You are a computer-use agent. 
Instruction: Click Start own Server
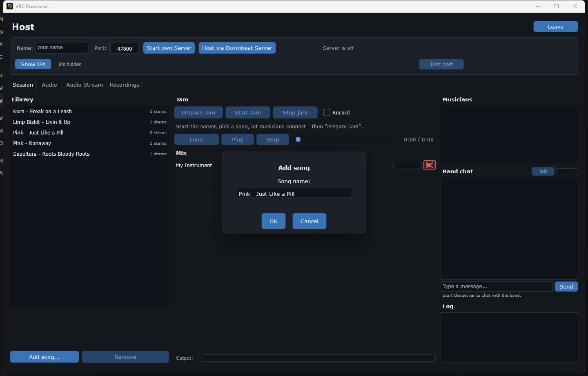(169, 48)
